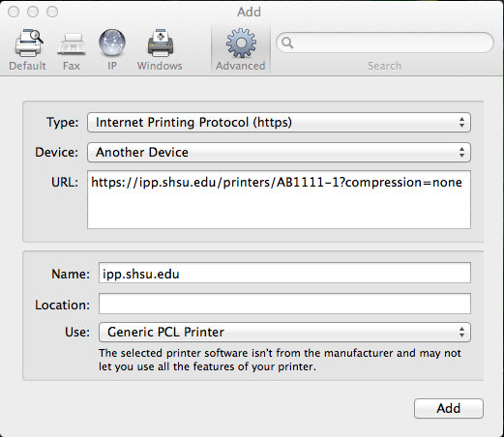Viewport: 504px width, 437px height.
Task: Select the Advanced gear icon
Action: tap(241, 43)
